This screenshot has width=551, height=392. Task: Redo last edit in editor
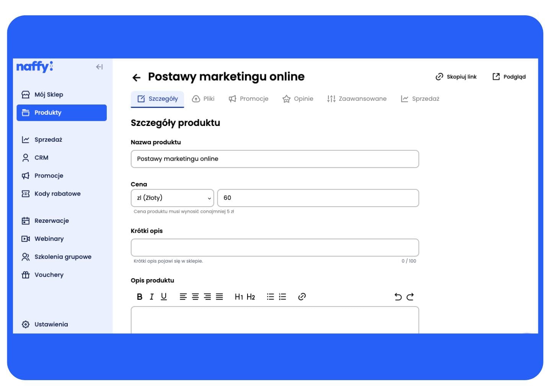coord(410,297)
